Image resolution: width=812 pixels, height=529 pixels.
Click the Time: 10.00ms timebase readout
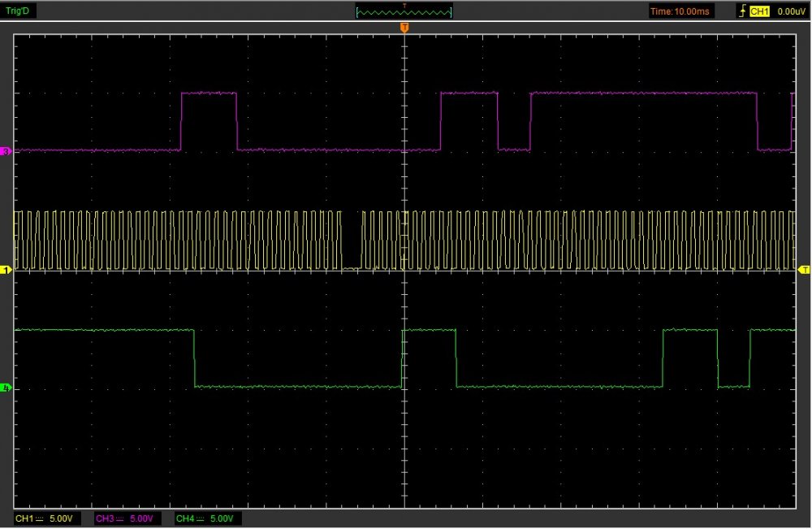coord(681,11)
